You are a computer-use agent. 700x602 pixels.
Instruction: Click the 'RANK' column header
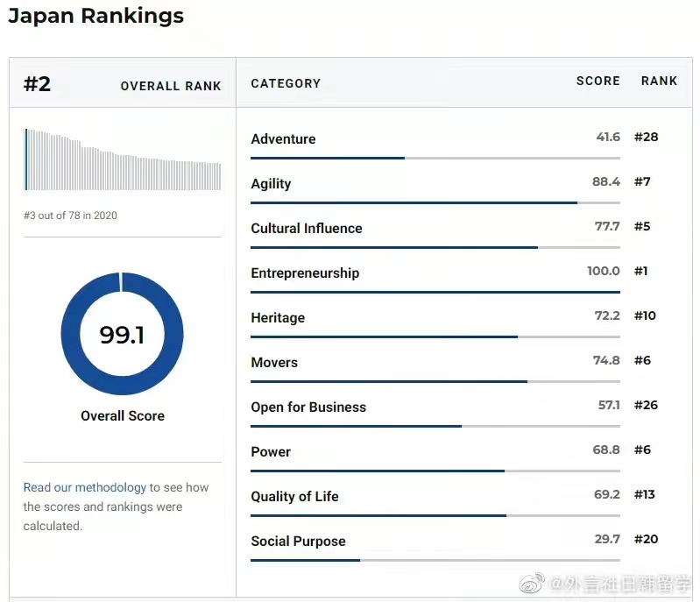659,81
